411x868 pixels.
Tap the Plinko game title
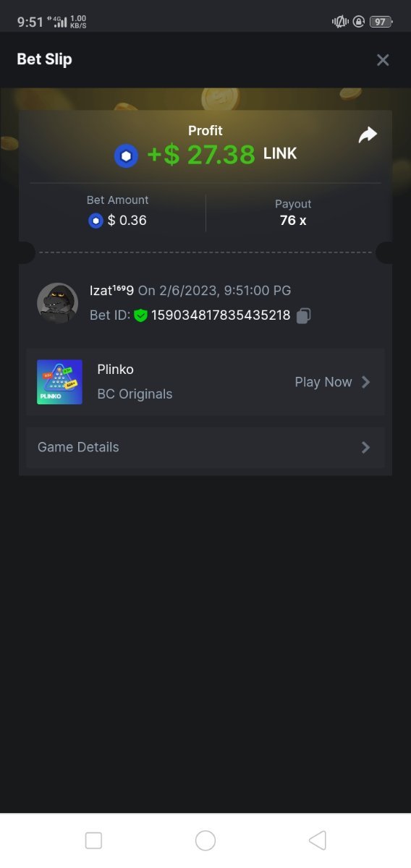tap(116, 369)
